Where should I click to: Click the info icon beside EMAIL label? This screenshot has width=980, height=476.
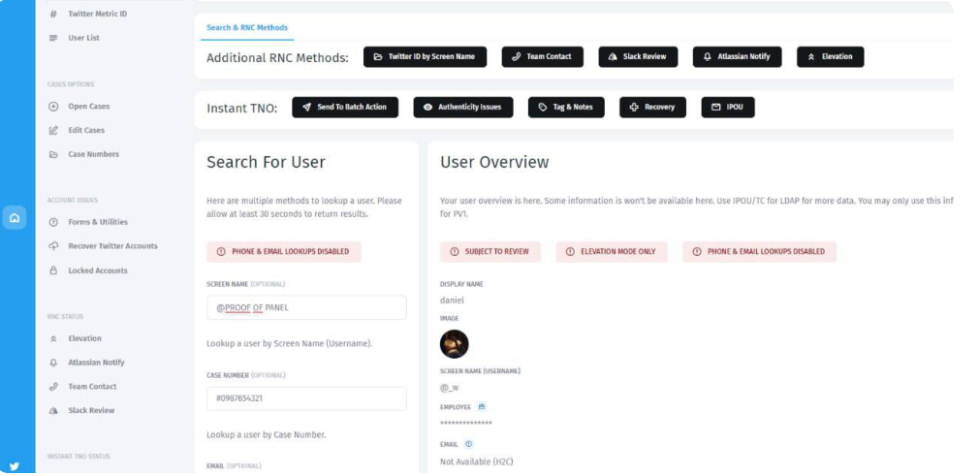[469, 444]
